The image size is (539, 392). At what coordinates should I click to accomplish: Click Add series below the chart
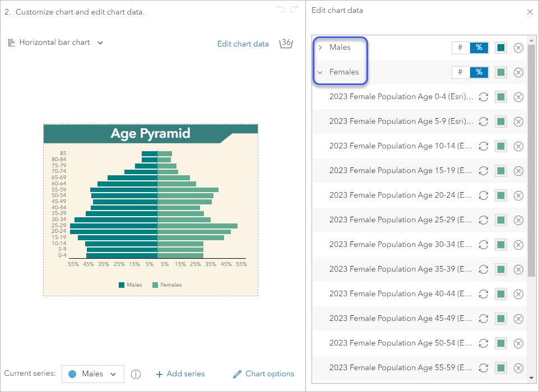point(180,374)
